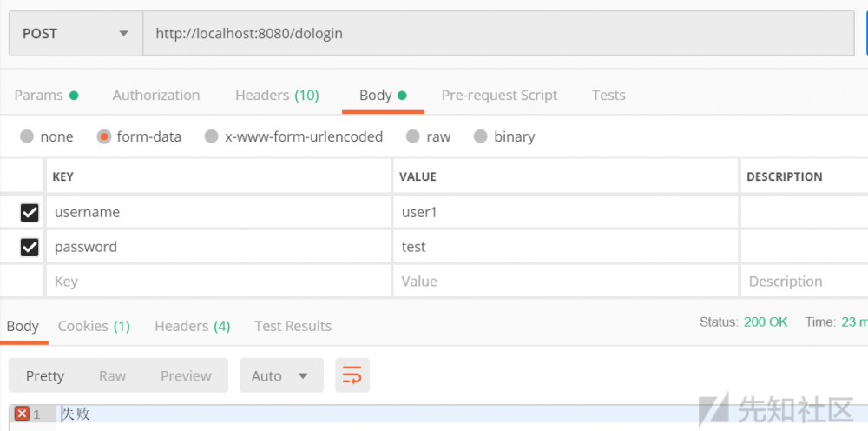Image resolution: width=868 pixels, height=431 pixels.
Task: Click the red error icon on line 1
Action: tap(23, 414)
